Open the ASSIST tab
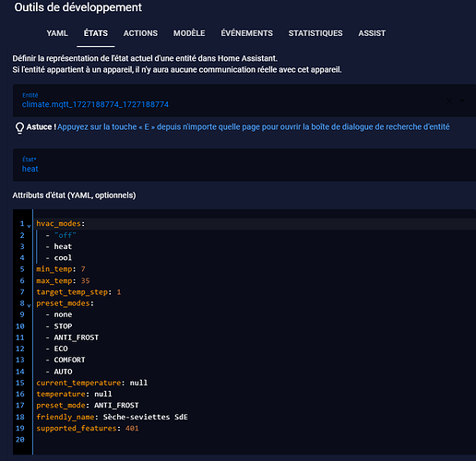Viewport: 476px width, 461px height. (372, 33)
